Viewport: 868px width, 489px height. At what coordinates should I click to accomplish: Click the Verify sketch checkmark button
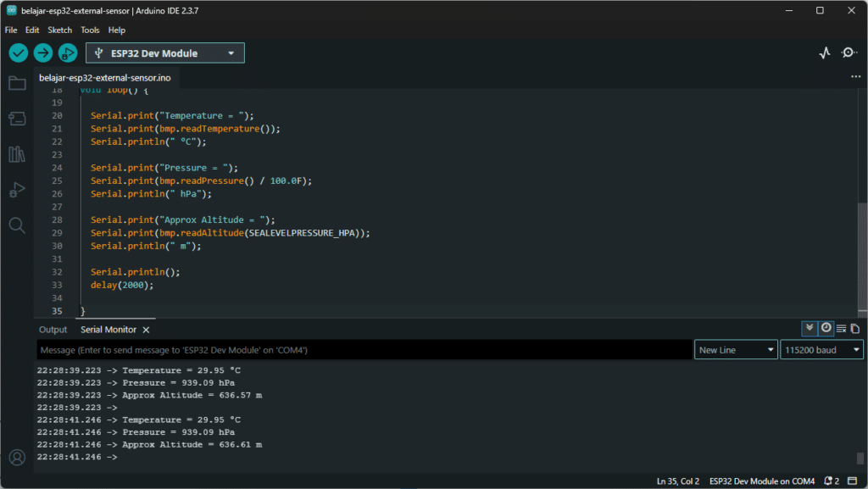(x=19, y=53)
